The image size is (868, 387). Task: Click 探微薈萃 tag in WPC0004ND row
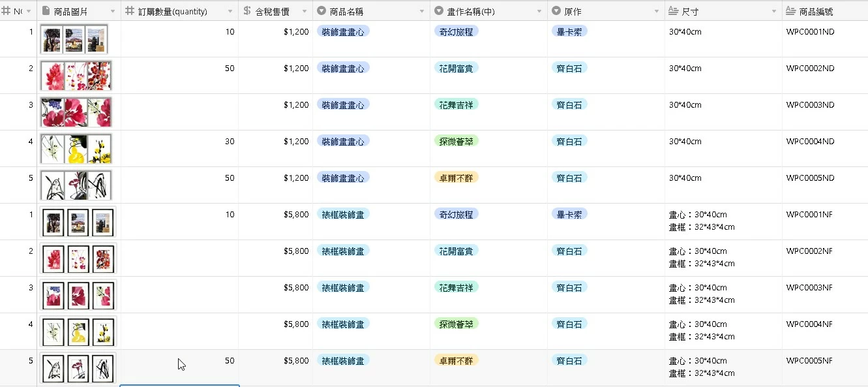[456, 141]
